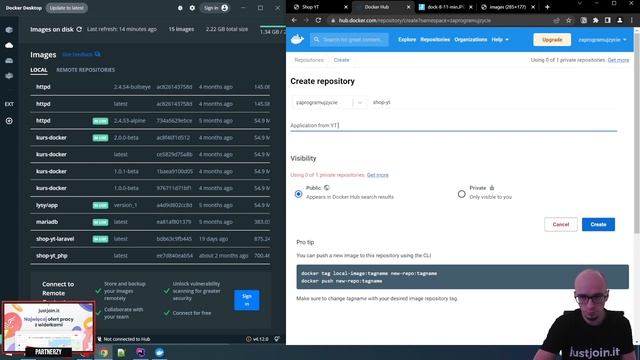Reload the Docker Hub page
The height and width of the screenshot is (360, 640).
(318, 20)
